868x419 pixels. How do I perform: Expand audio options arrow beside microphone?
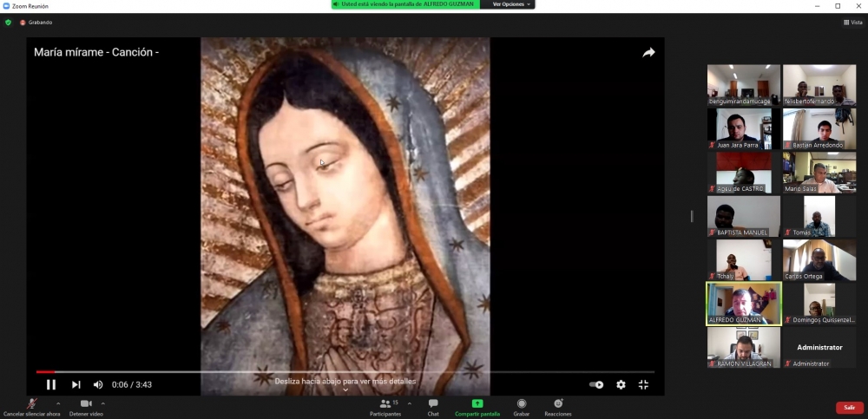58,403
